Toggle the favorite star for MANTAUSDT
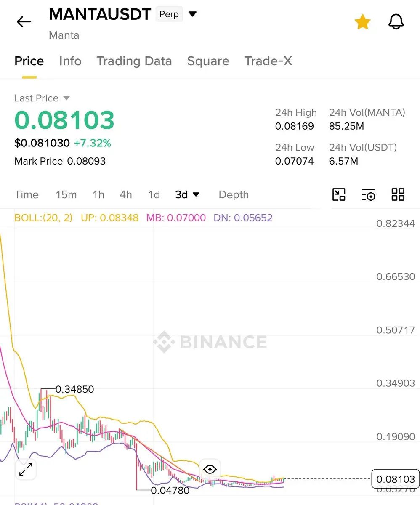 pos(362,22)
